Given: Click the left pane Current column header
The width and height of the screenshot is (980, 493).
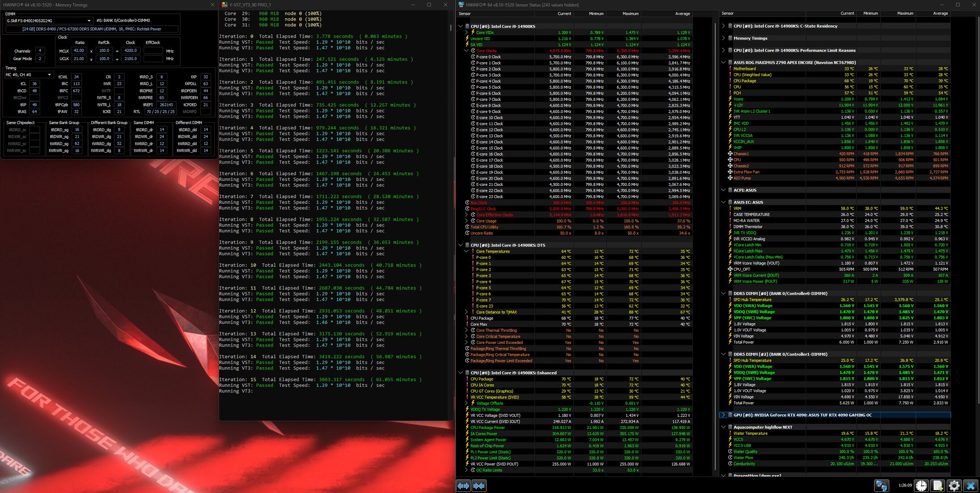Looking at the screenshot, I should click(x=554, y=13).
